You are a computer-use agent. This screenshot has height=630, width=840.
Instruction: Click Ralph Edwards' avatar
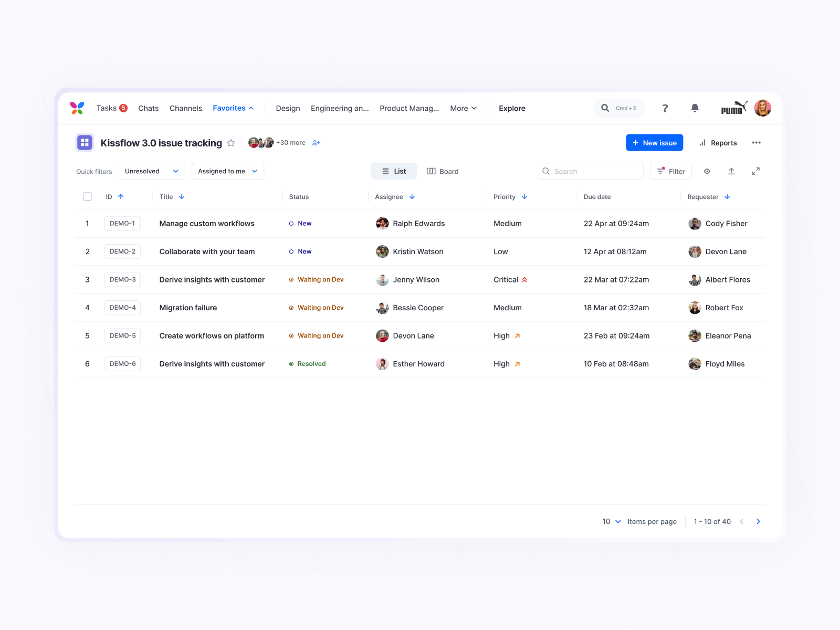coord(382,224)
